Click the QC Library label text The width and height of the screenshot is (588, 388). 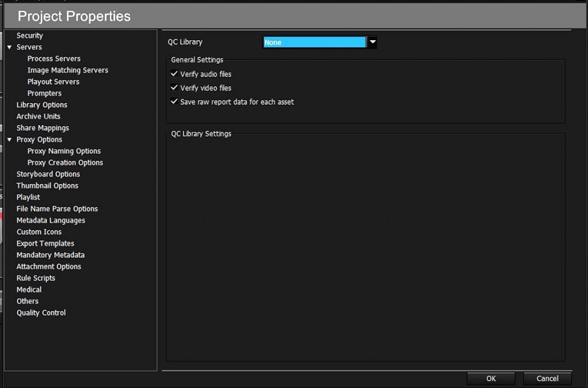185,42
